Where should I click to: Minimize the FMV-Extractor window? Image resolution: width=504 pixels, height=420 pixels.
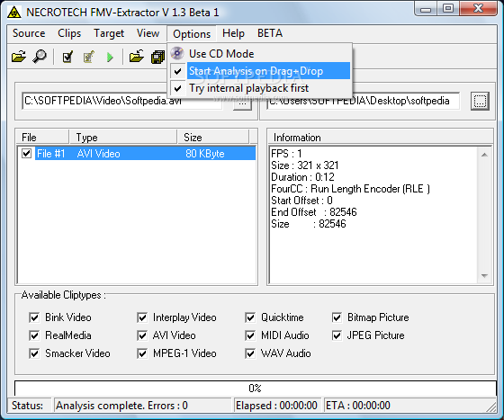point(426,9)
